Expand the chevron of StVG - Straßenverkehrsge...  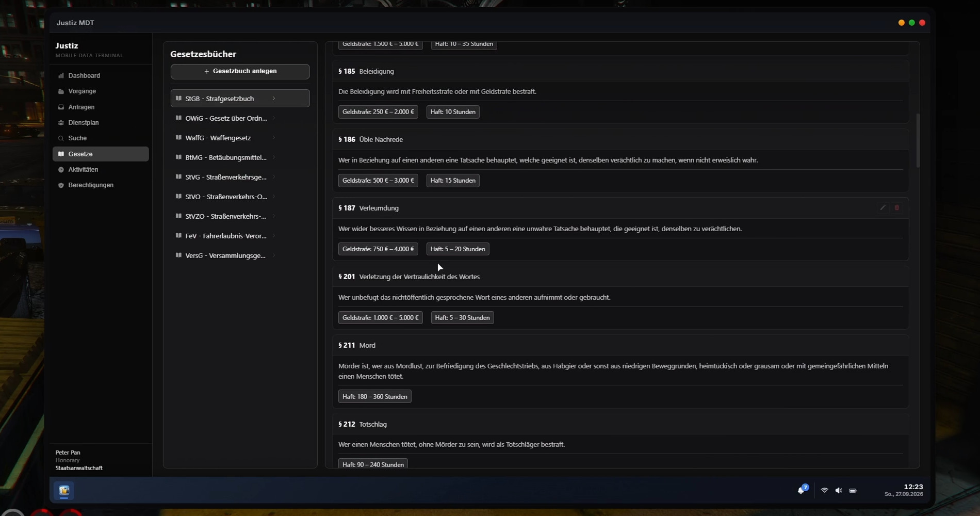[x=273, y=177]
